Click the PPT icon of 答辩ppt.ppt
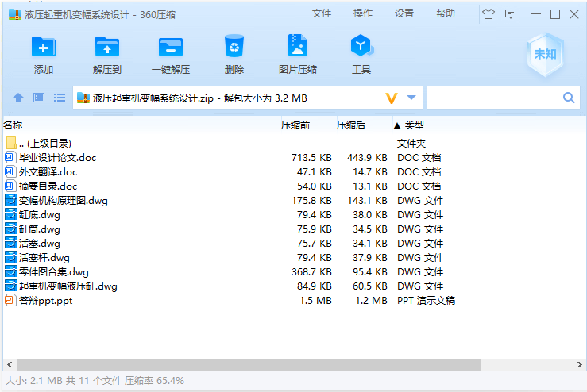587x392 pixels. (x=10, y=301)
